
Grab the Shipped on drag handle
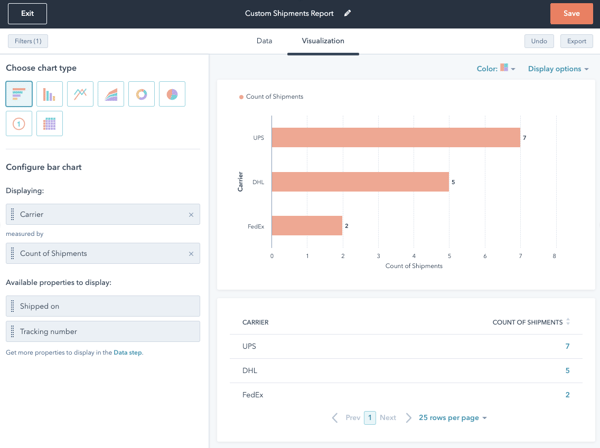(12, 306)
